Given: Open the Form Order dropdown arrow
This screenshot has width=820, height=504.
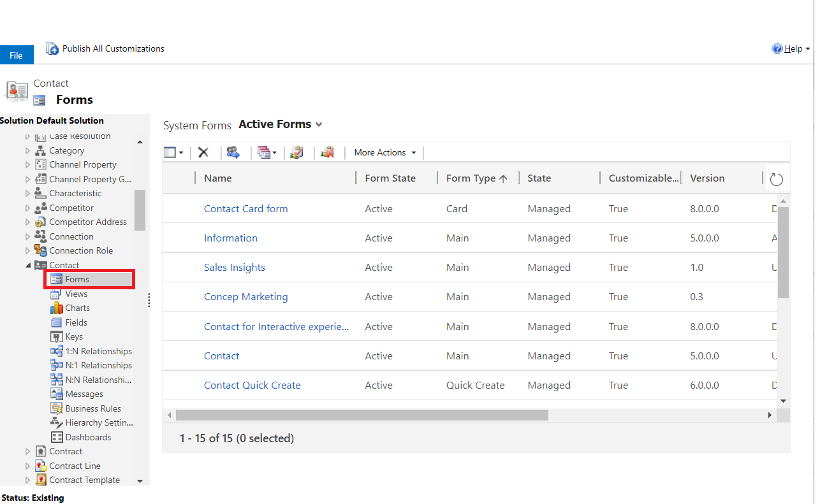Looking at the screenshot, I should (x=275, y=153).
